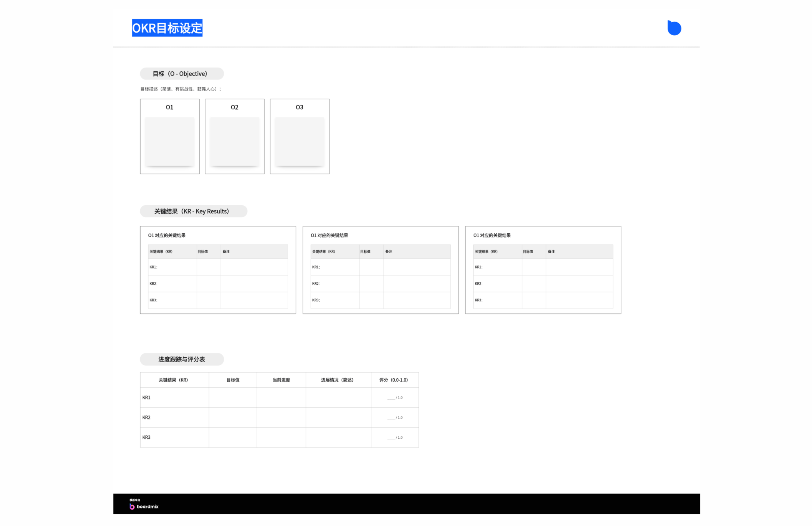Select the 进度跟踪与评分表 section label
The height and width of the screenshot is (526, 812).
coord(182,359)
